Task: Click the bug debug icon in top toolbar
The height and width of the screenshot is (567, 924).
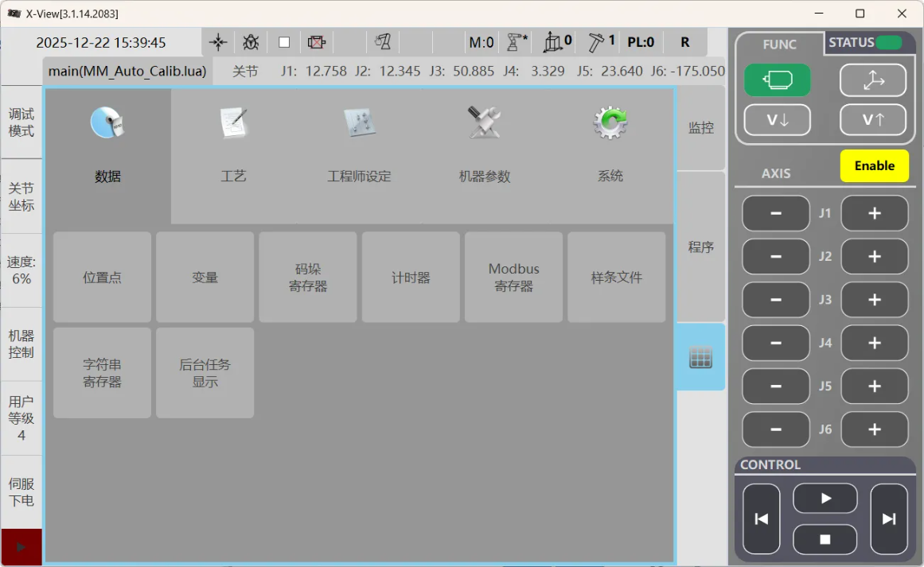Action: 251,42
